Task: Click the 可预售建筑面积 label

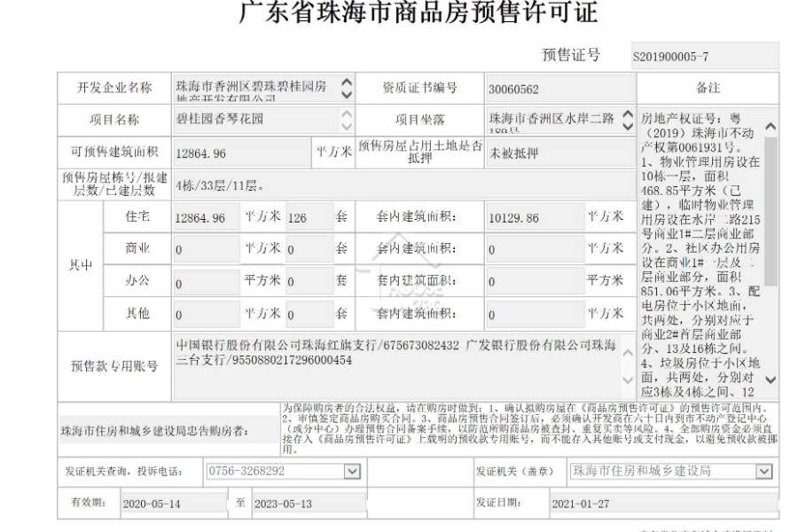Action: coord(114,152)
